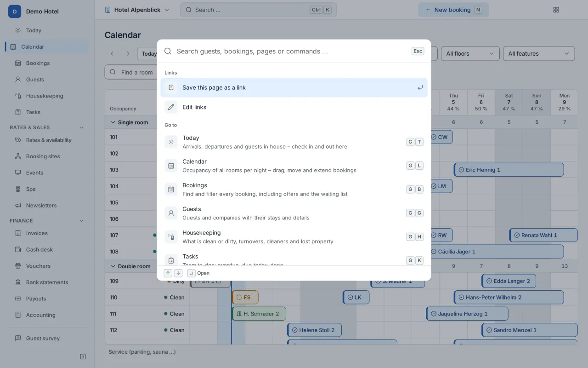Go to previous calendar period arrow
The width and height of the screenshot is (588, 368).
tap(112, 54)
